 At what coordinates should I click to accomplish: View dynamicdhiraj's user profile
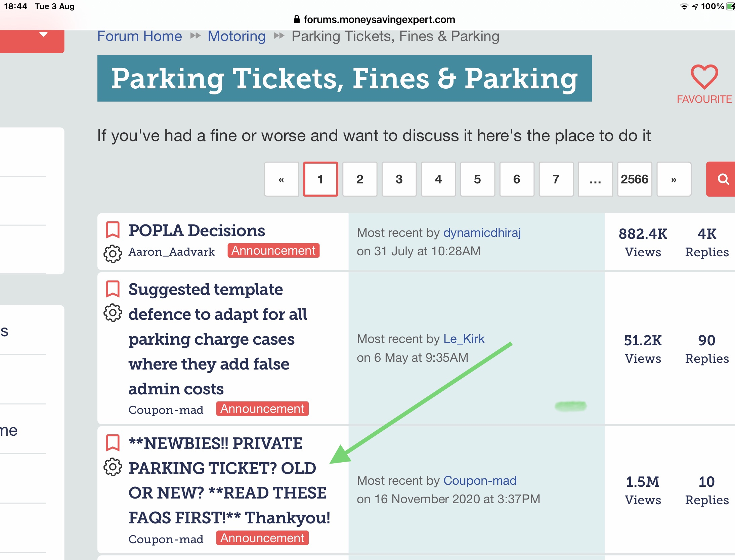coord(482,233)
